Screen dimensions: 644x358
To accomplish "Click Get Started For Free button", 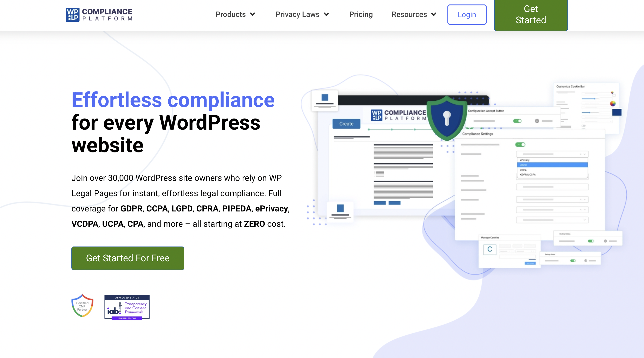I will [x=128, y=258].
